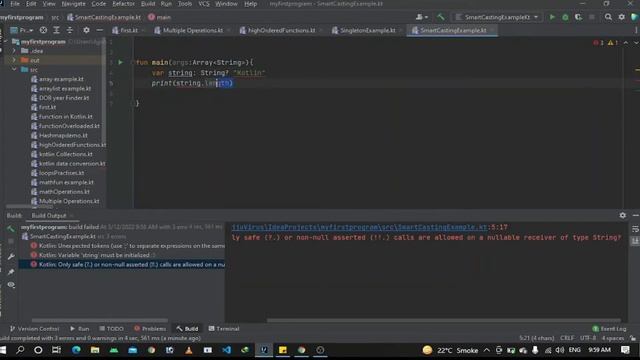Open the Run tool window
Viewport: 640px width, 360px height.
click(x=79, y=329)
